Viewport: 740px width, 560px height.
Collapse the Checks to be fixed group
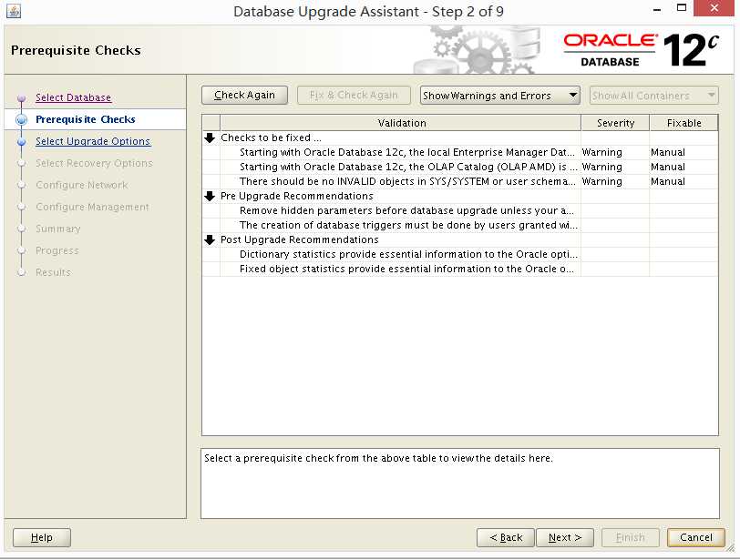tap(210, 137)
